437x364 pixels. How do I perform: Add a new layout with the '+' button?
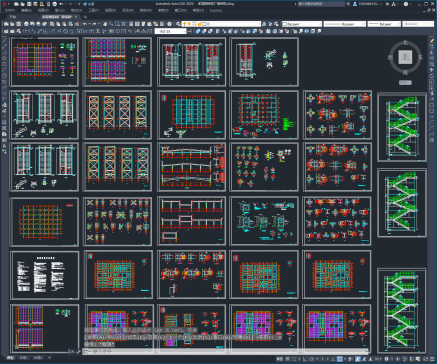tap(49, 358)
